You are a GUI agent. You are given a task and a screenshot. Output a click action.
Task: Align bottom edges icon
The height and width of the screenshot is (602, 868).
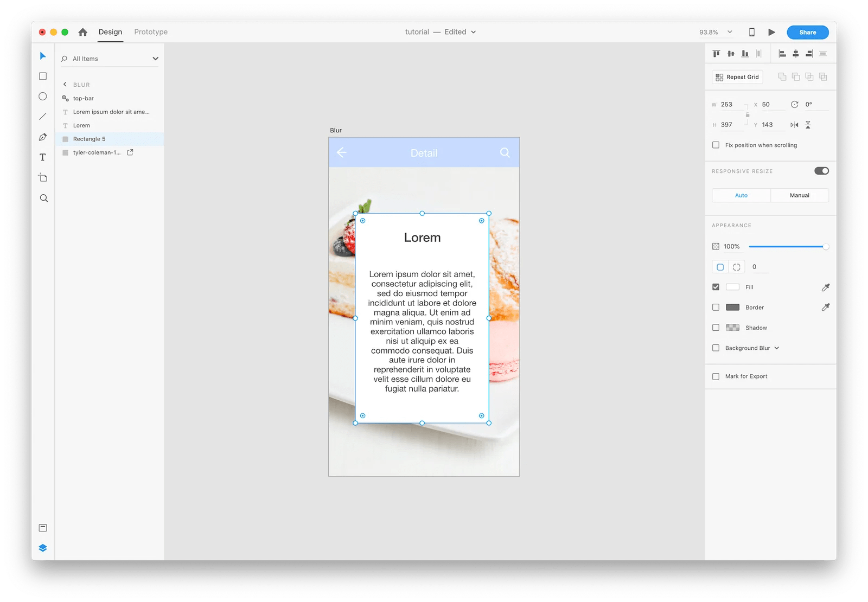(x=745, y=53)
